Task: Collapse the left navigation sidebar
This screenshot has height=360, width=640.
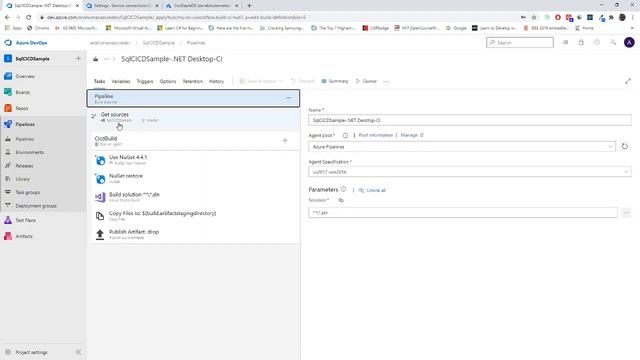Action: (x=78, y=352)
